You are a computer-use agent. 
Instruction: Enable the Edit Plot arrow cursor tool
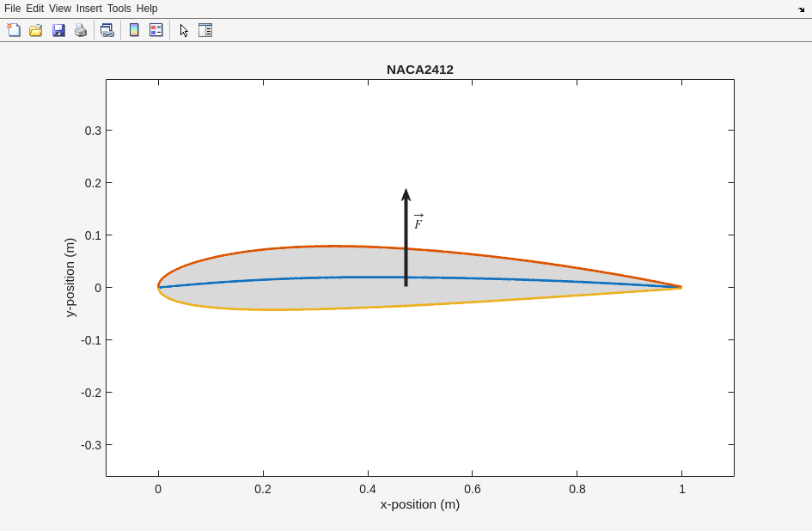pyautogui.click(x=184, y=30)
